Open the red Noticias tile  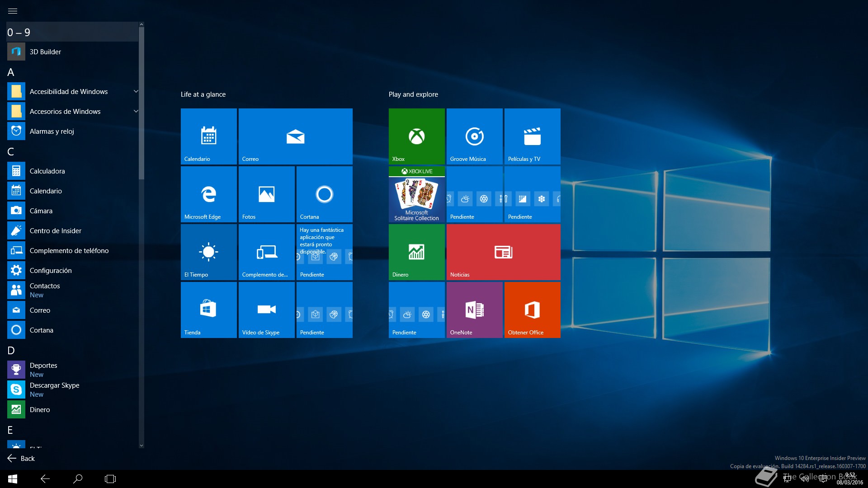pos(504,252)
